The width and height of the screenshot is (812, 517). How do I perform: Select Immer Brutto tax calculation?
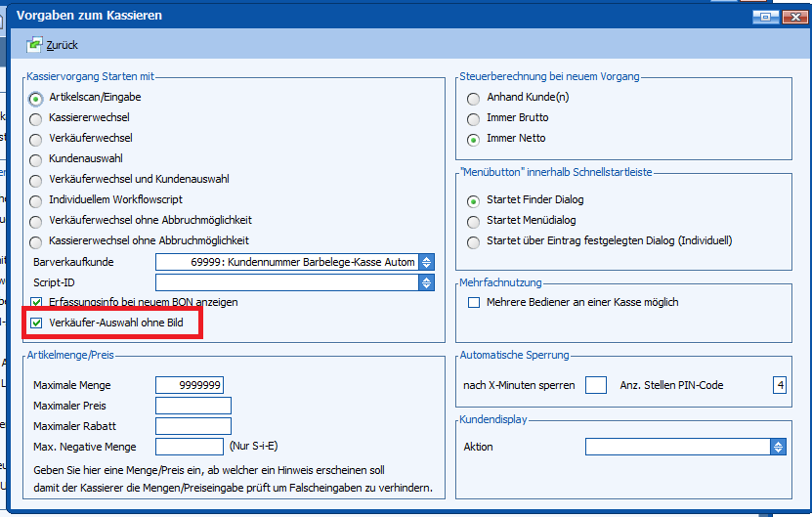[474, 118]
